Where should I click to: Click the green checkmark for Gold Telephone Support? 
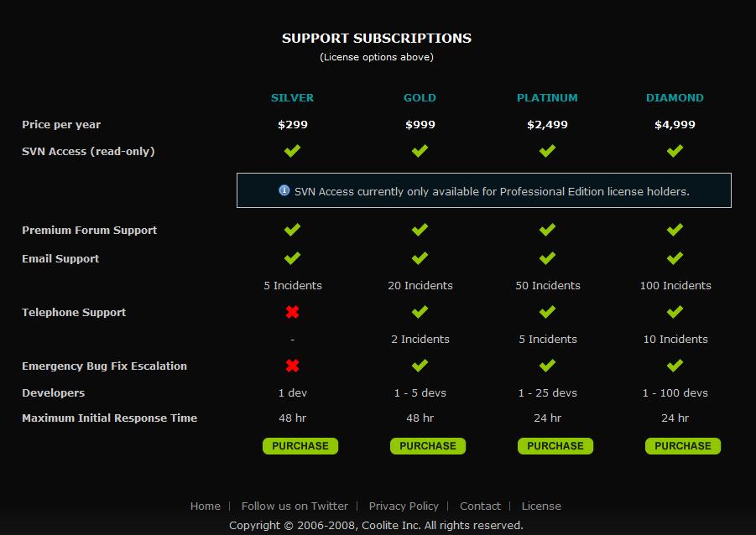[420, 312]
